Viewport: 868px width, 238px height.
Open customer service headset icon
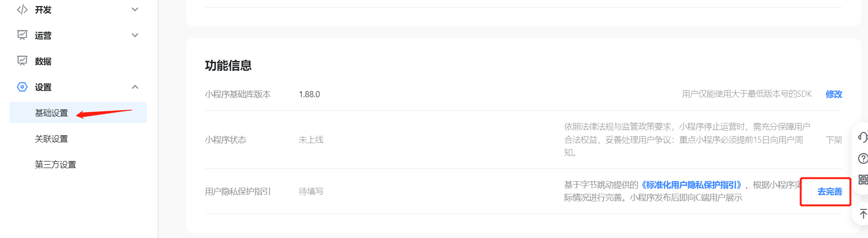(x=862, y=137)
